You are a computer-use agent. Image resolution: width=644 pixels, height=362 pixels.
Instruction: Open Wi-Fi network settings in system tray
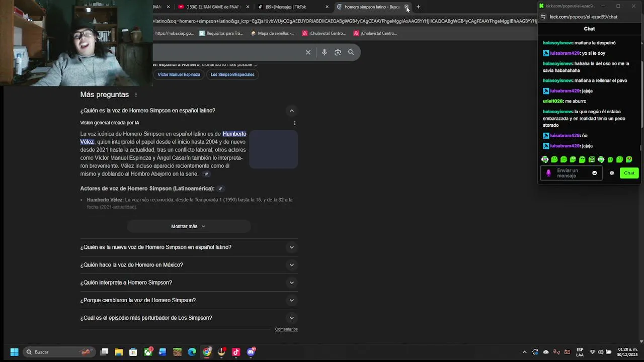(592, 352)
